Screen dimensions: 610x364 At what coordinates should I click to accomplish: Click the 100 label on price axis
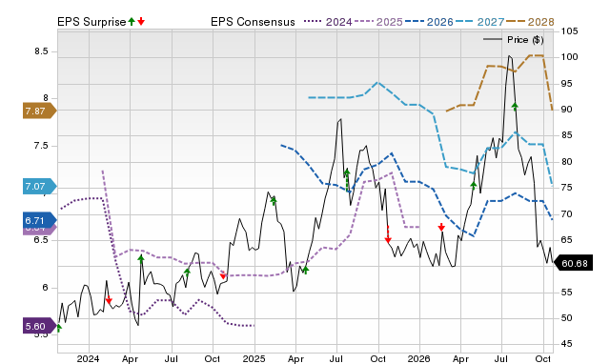pos(569,57)
